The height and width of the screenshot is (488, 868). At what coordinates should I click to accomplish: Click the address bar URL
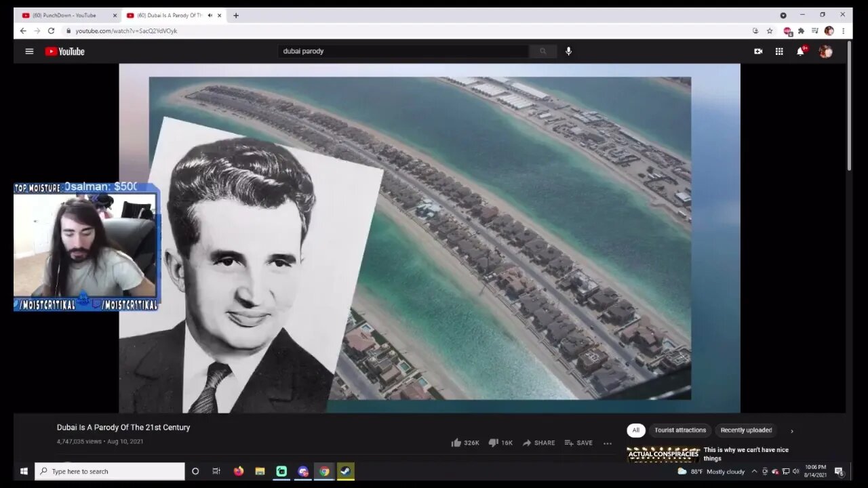click(x=126, y=30)
